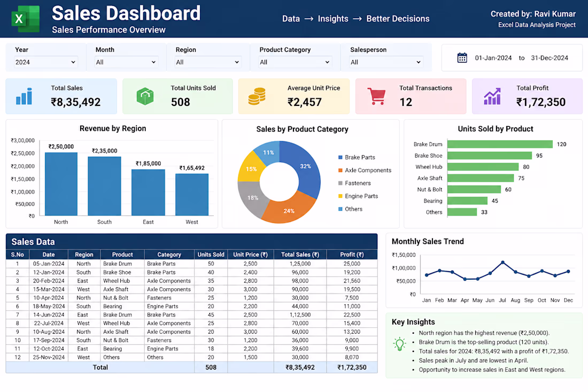
Task: Click the S.No column header
Action: (18, 255)
